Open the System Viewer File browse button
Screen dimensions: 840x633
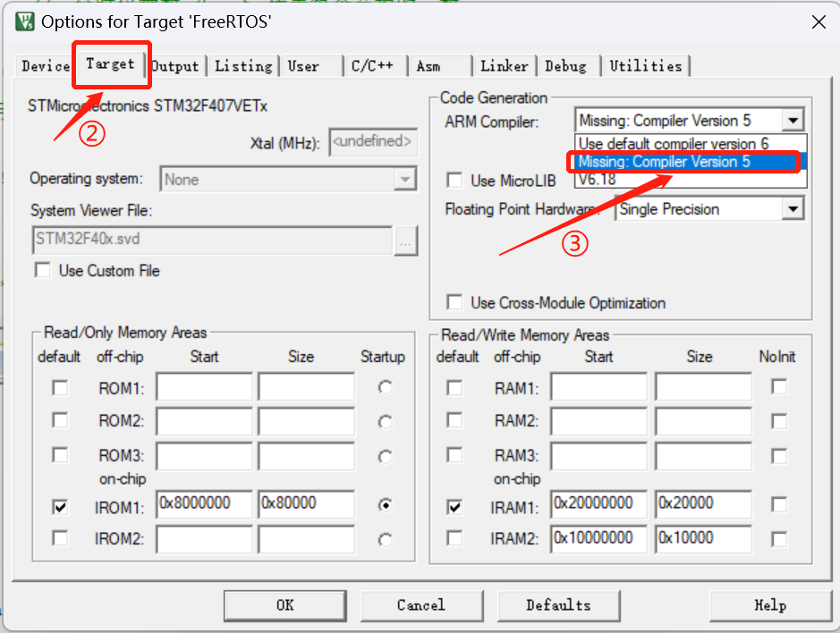tap(407, 241)
